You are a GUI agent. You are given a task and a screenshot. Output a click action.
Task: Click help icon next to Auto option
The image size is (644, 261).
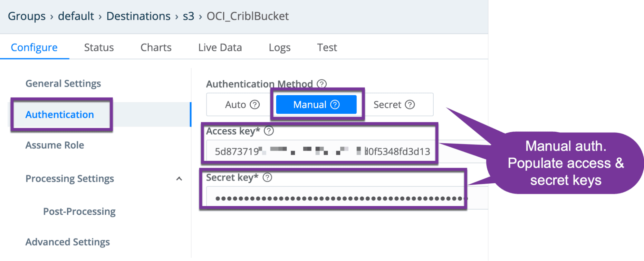pos(255,105)
